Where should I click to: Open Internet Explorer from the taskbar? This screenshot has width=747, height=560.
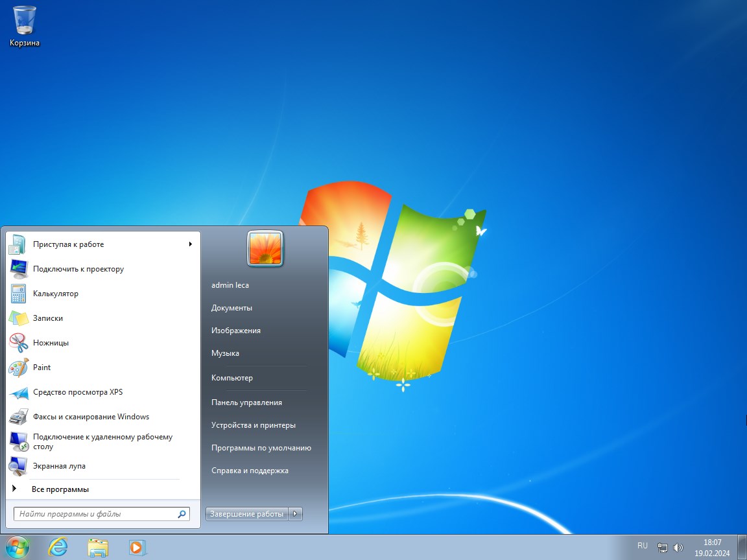click(x=58, y=547)
